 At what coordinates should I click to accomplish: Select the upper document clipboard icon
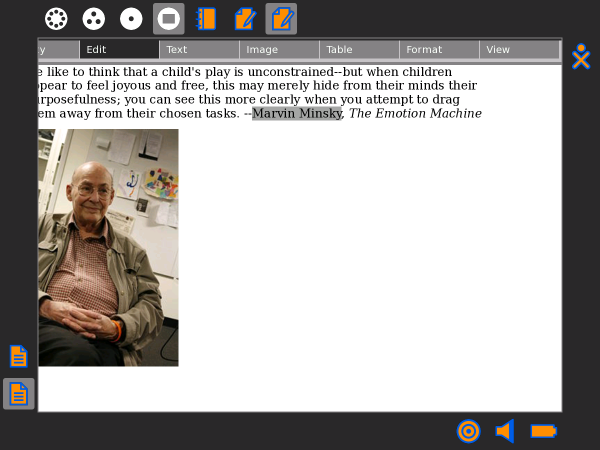(18, 356)
